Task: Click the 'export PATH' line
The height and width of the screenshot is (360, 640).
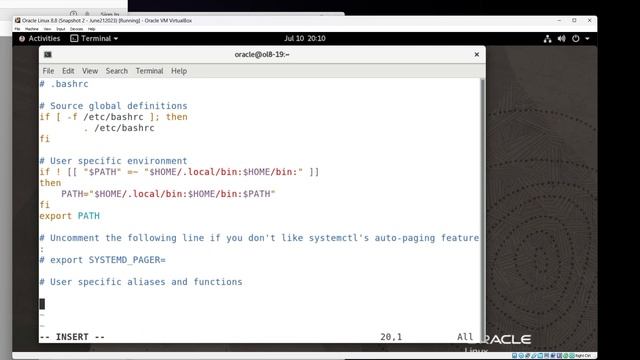Action: [69, 216]
